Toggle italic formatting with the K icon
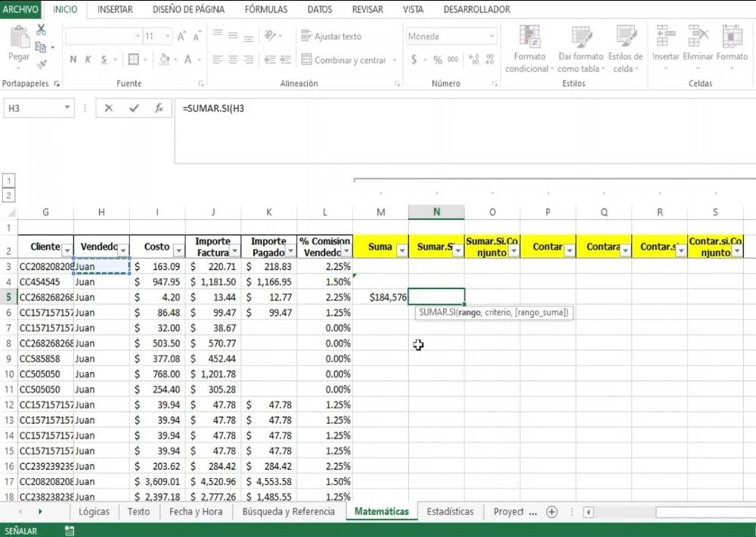 click(x=88, y=59)
